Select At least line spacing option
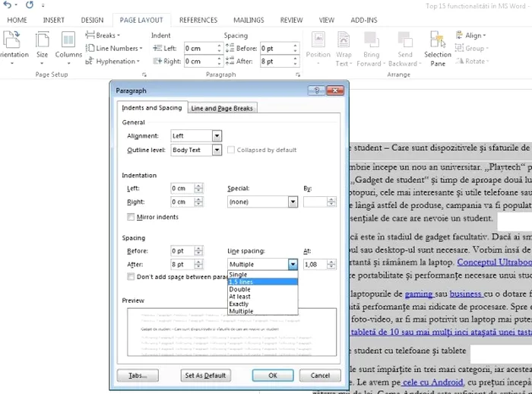The width and height of the screenshot is (532, 394). pyautogui.click(x=263, y=297)
